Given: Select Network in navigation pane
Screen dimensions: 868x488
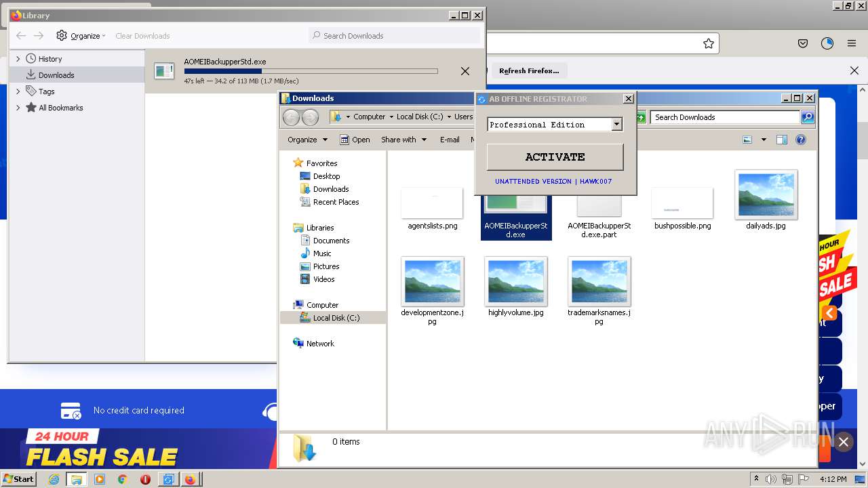Looking at the screenshot, I should click(320, 344).
